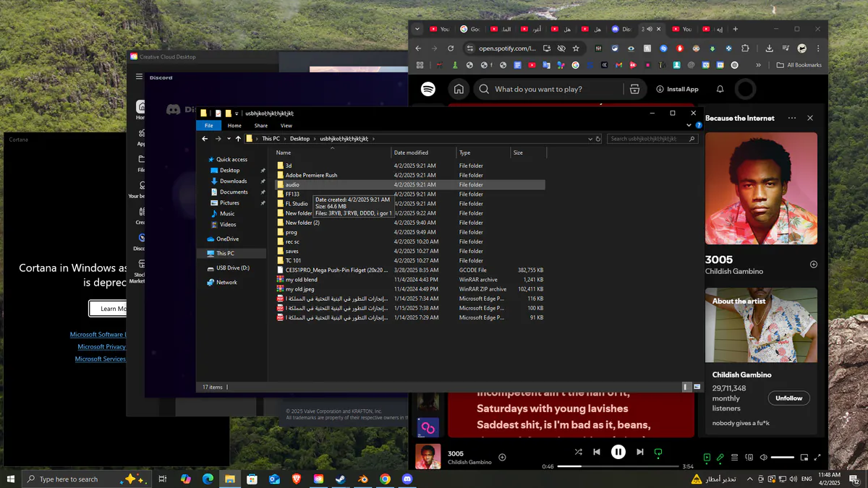Pause the Spotify track
This screenshot has height=488, width=868.
618,452
